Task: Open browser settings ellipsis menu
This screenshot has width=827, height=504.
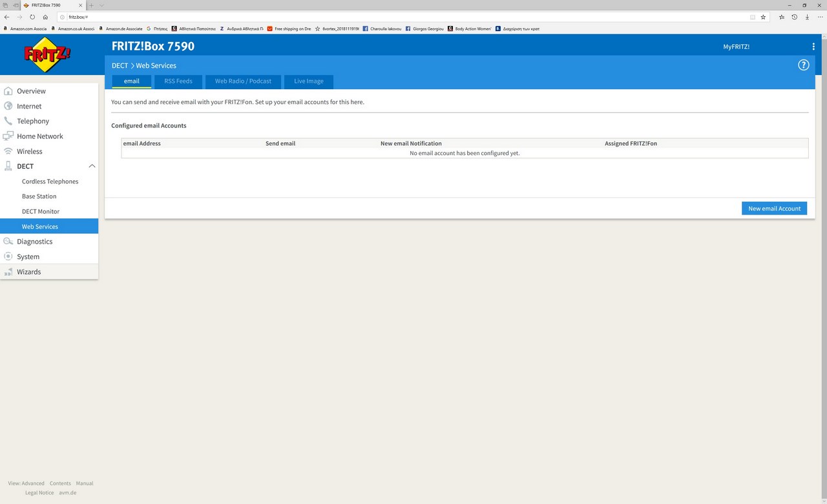Action: (x=820, y=17)
